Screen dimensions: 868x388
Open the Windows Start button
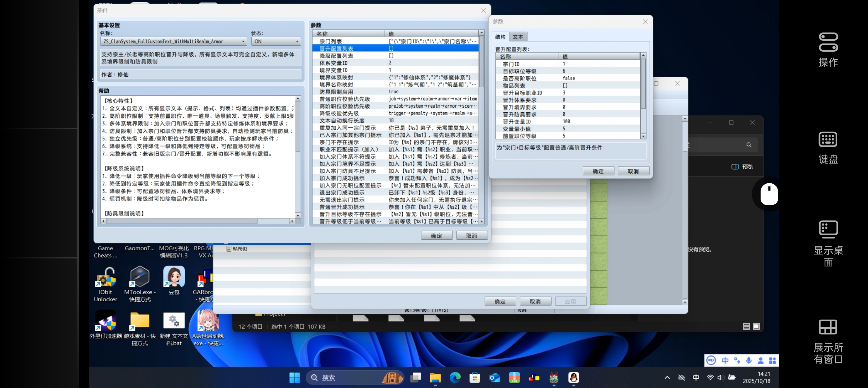(x=294, y=378)
